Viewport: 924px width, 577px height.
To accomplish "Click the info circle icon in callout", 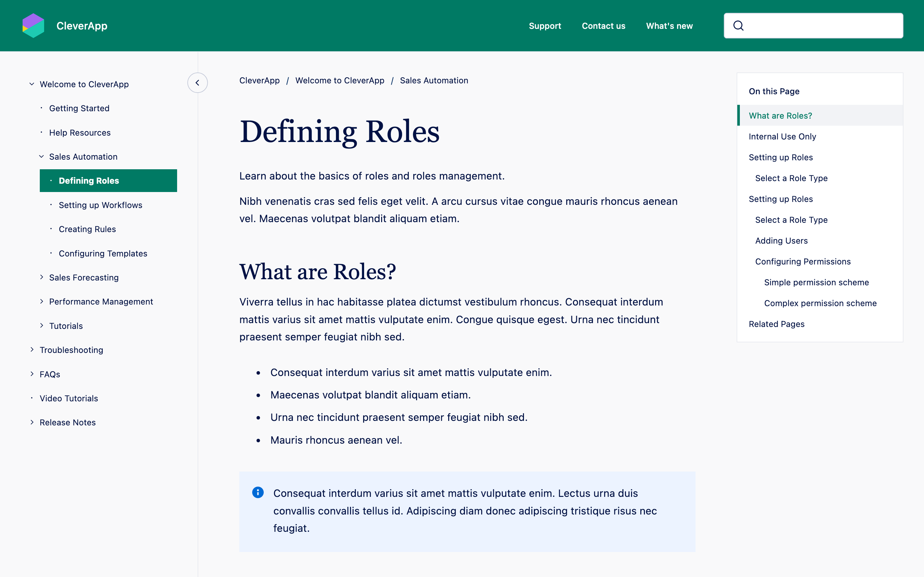I will click(257, 492).
